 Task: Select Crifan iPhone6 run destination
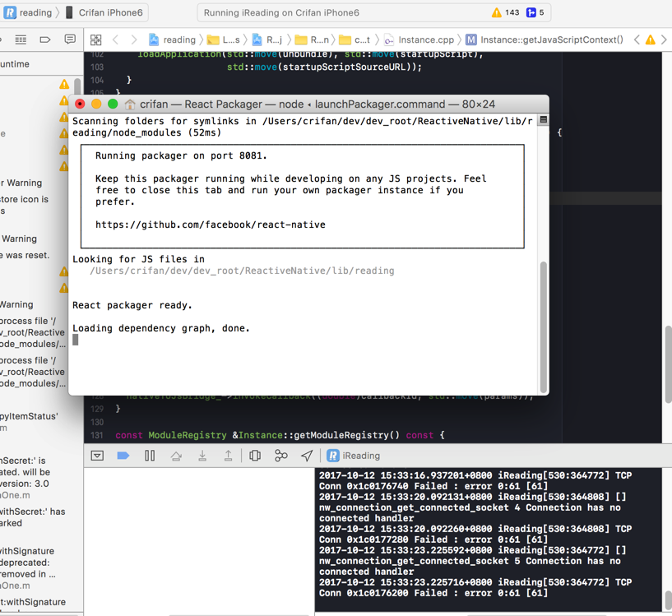click(104, 12)
